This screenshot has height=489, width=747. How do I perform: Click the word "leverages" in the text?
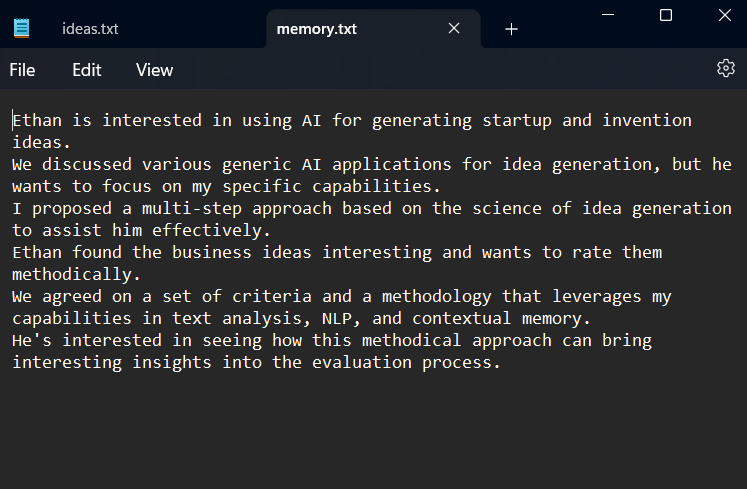(x=597, y=296)
